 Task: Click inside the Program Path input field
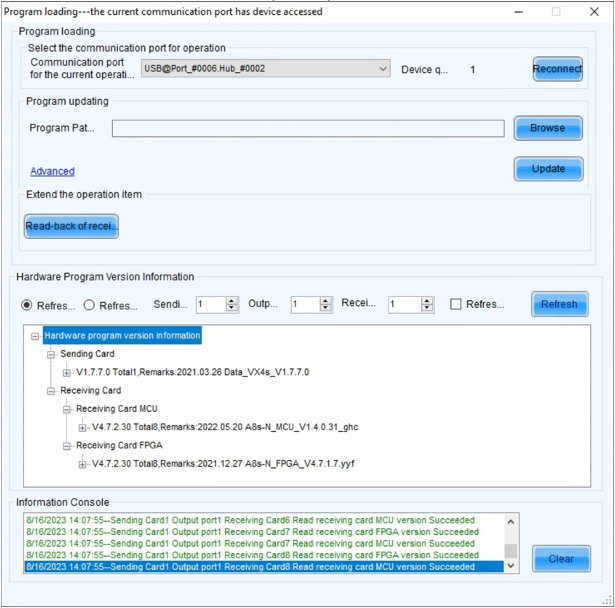coord(307,128)
